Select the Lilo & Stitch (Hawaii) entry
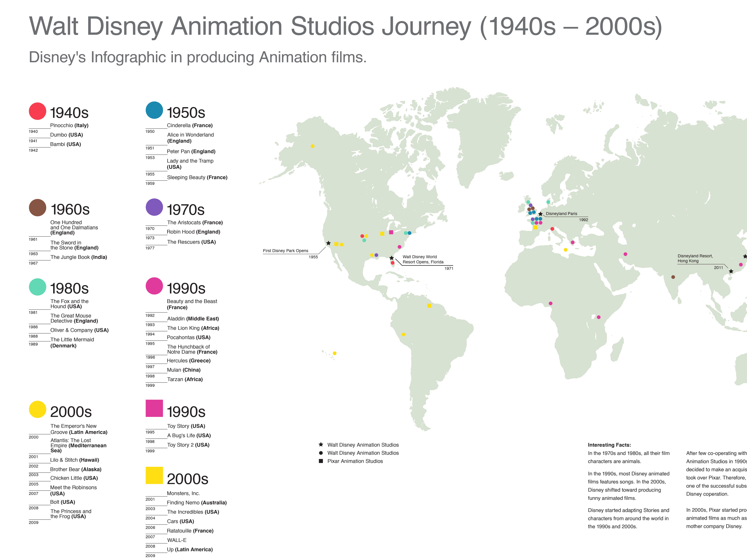Viewport: 747px width, 560px height. (75, 460)
